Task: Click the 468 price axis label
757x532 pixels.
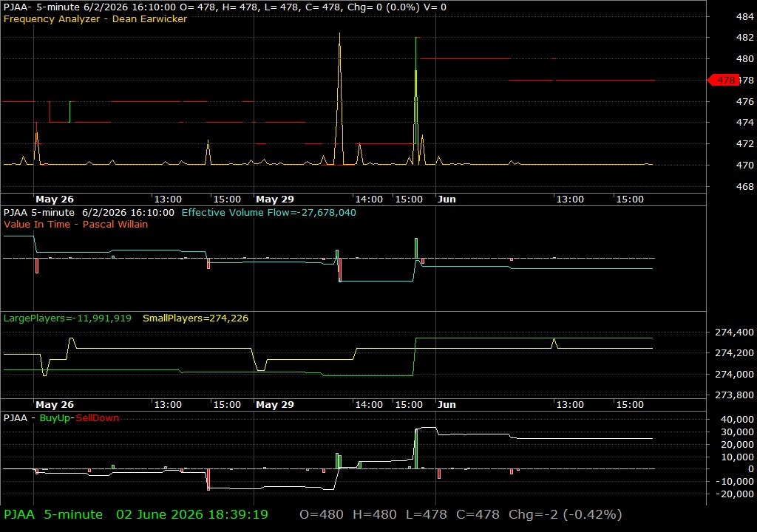Action: click(744, 186)
